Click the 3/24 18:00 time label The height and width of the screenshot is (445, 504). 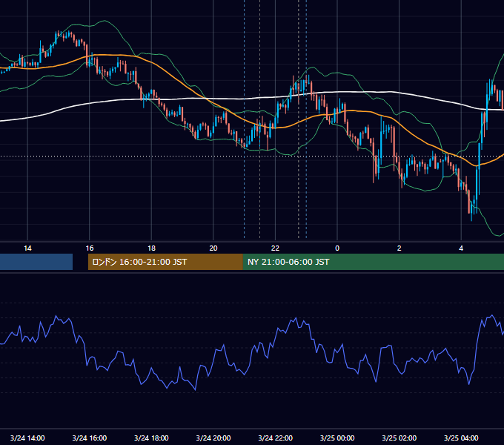(x=151, y=438)
